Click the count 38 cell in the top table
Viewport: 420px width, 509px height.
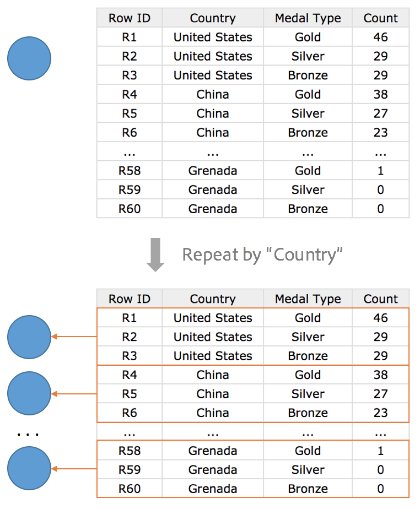[380, 94]
